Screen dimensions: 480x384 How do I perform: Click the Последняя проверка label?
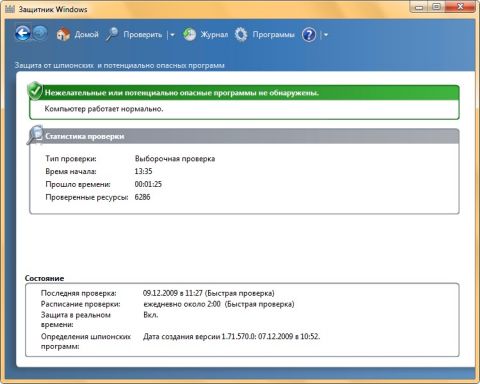coord(79,293)
